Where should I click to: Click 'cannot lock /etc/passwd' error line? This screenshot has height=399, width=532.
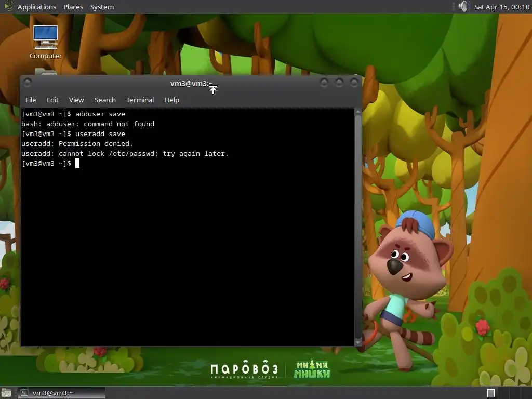point(125,153)
